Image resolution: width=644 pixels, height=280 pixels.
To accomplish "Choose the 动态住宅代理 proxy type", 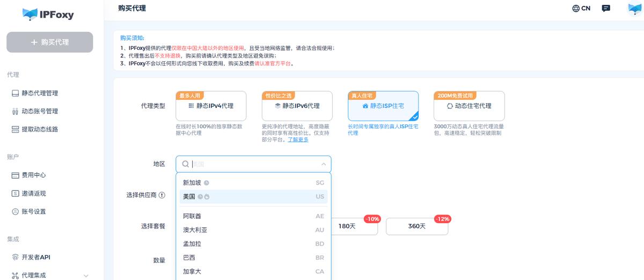I will click(469, 106).
